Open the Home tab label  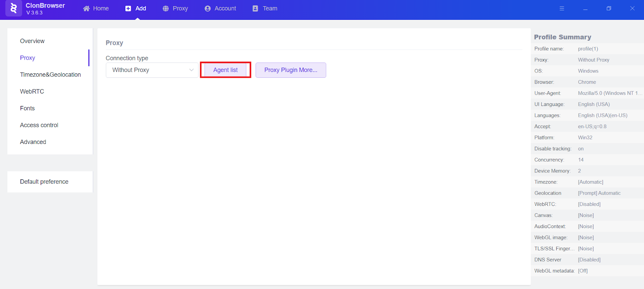coord(101,8)
